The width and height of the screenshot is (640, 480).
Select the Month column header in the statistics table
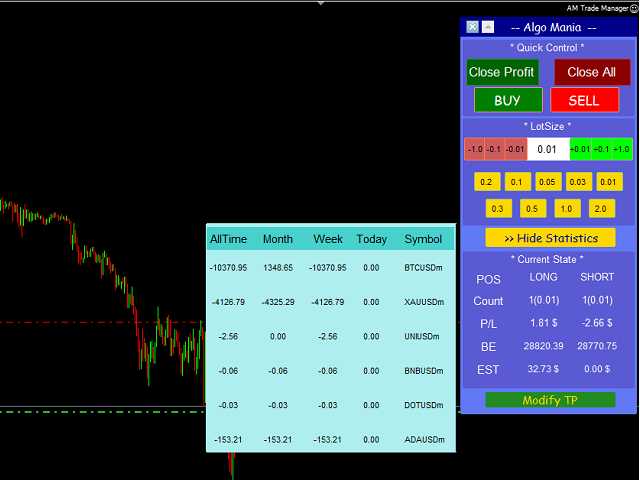pos(278,239)
